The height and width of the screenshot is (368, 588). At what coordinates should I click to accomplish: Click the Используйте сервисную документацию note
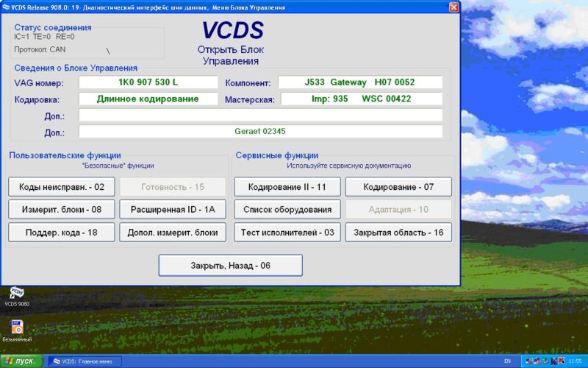[348, 166]
